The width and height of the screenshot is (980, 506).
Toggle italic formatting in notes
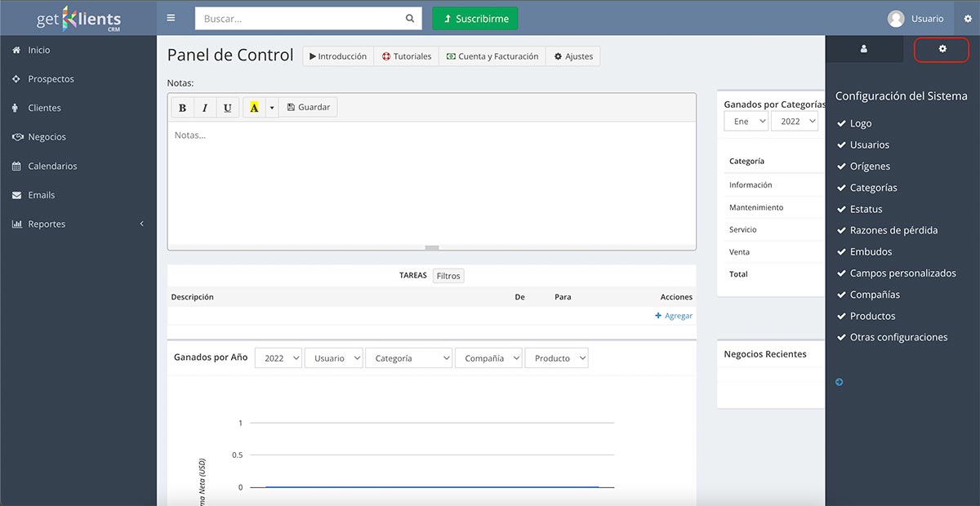(205, 108)
